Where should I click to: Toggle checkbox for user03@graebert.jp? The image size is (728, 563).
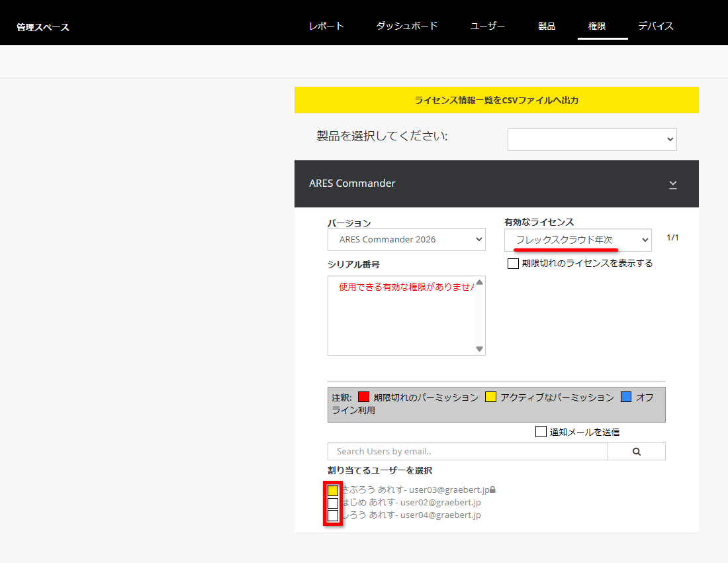tap(333, 491)
